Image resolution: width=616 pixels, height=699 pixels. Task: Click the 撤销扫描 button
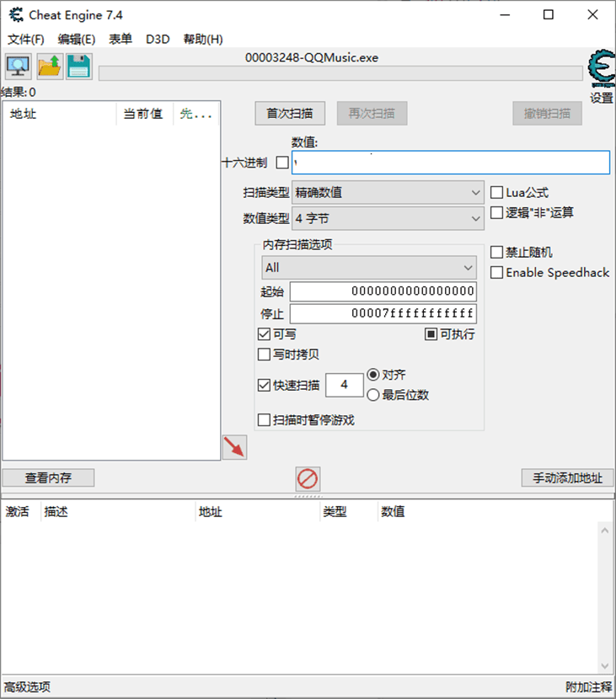coord(547,113)
